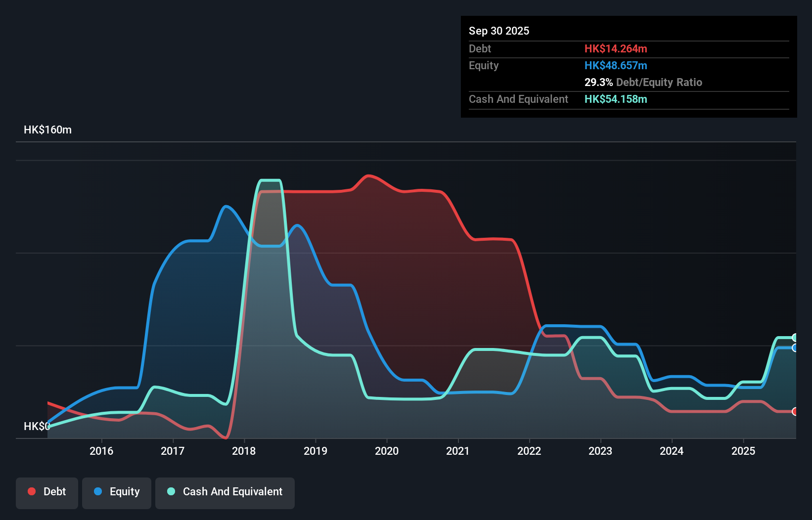This screenshot has height=520, width=812.
Task: Click the Debt value HK$14.264m in the tooltip
Action: coord(616,48)
